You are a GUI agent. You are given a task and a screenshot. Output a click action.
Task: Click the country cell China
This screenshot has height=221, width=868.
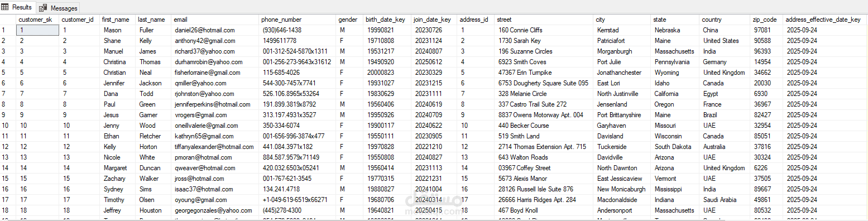(x=725, y=30)
